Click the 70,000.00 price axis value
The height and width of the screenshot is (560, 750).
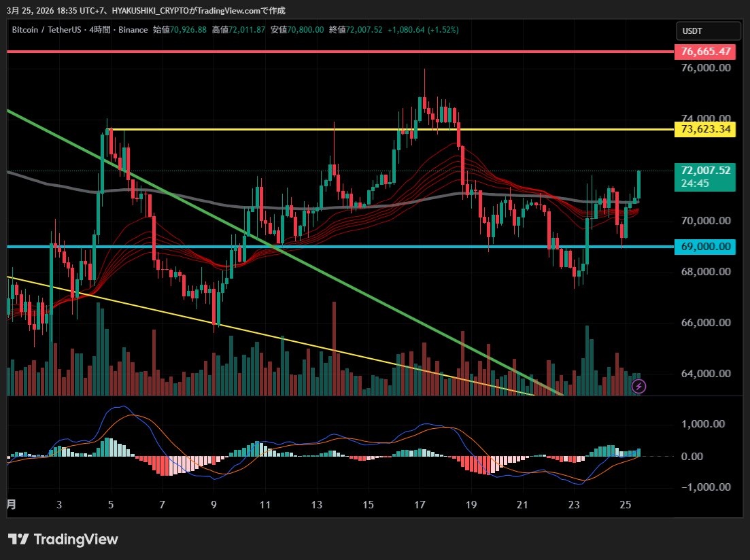(x=706, y=221)
